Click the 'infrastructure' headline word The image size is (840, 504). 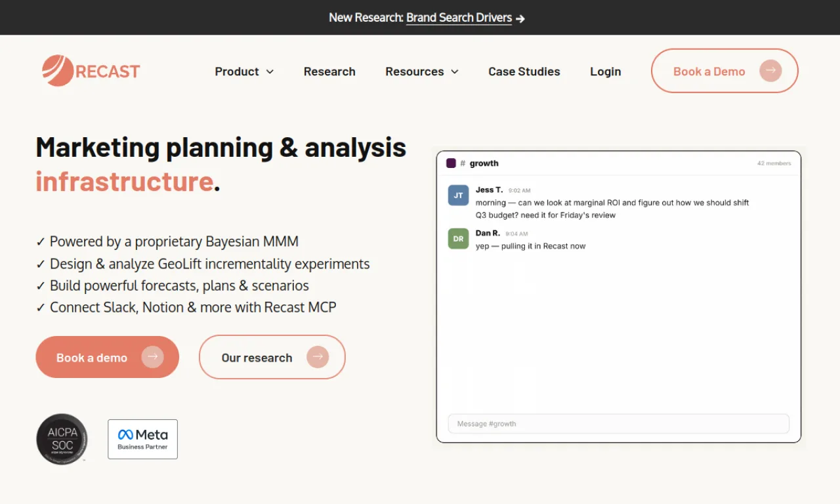(125, 181)
